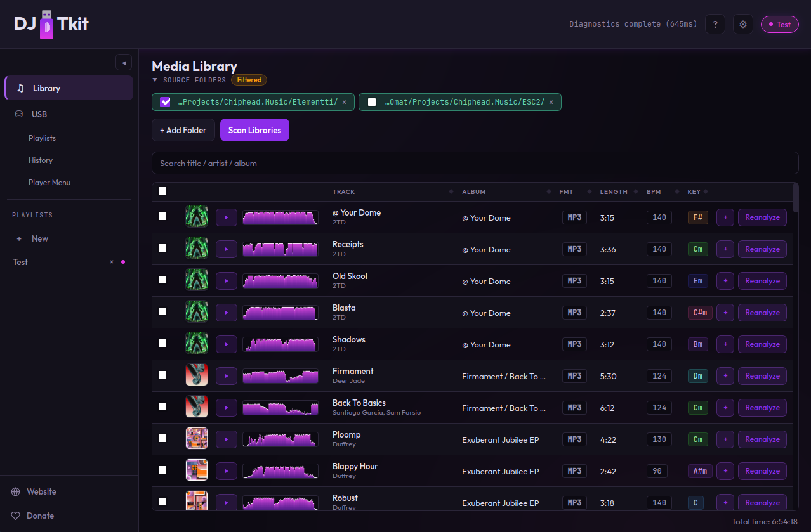
Task: Check the ESC2 source folder checkbox
Action: (372, 102)
